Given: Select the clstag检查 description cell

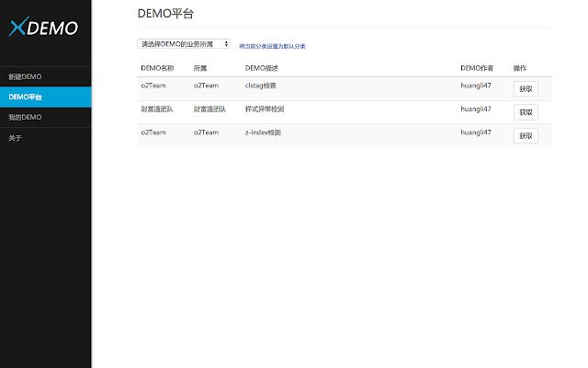Looking at the screenshot, I should coord(261,86).
